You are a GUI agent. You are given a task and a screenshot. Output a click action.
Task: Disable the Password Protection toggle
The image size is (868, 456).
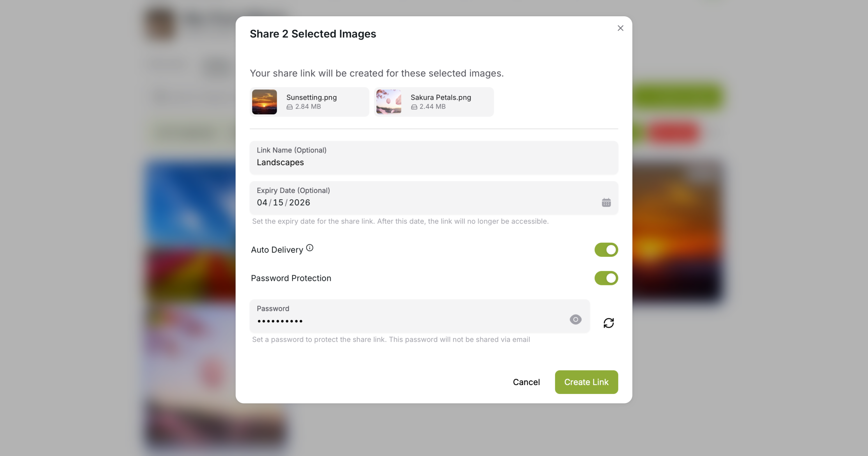tap(606, 278)
